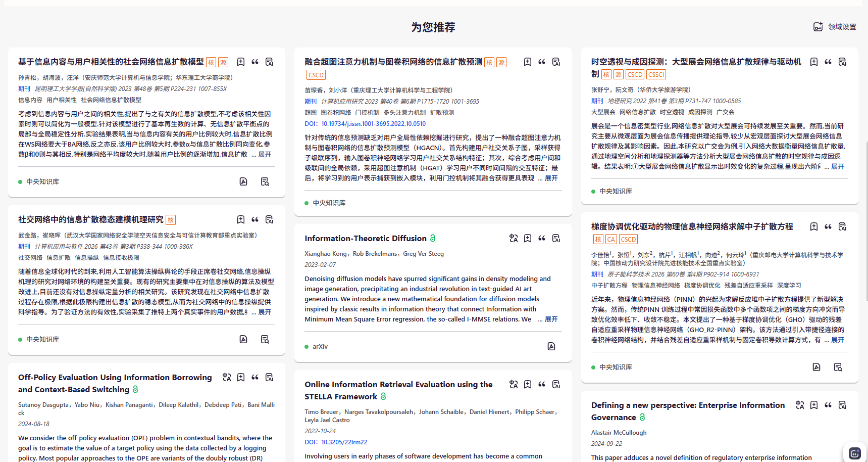Image resolution: width=868 pixels, height=462 pixels.
Task: Click document search icon on 梯度协调优化驱动 card
Action: tap(838, 367)
